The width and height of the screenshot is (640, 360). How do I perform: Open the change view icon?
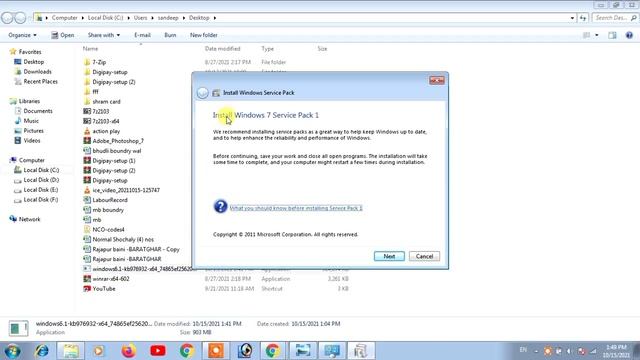coord(586,35)
